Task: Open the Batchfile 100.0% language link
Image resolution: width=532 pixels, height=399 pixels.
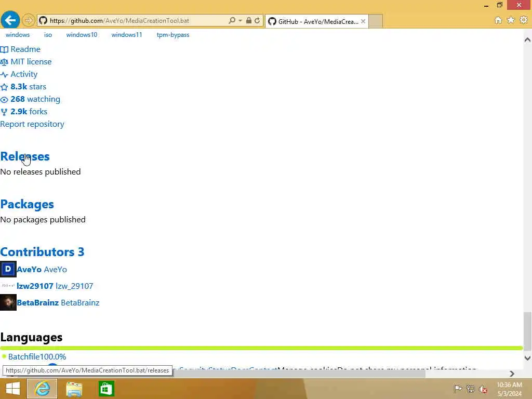Action: (x=37, y=356)
